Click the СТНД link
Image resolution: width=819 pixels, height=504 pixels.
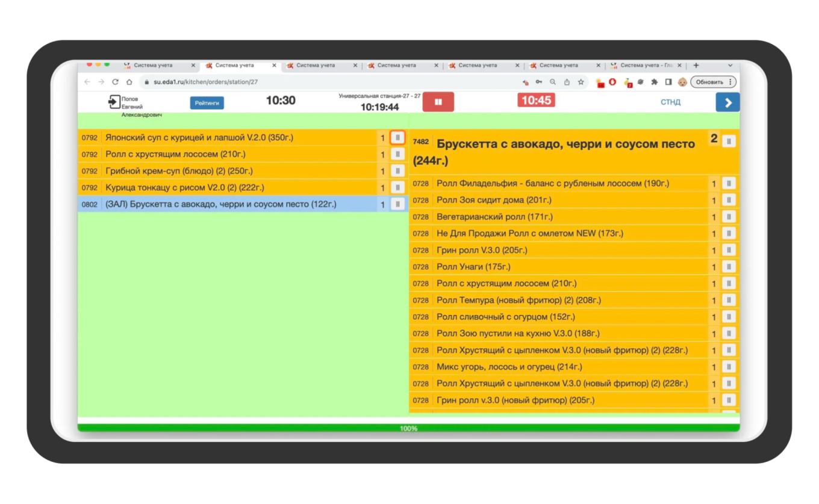click(670, 102)
